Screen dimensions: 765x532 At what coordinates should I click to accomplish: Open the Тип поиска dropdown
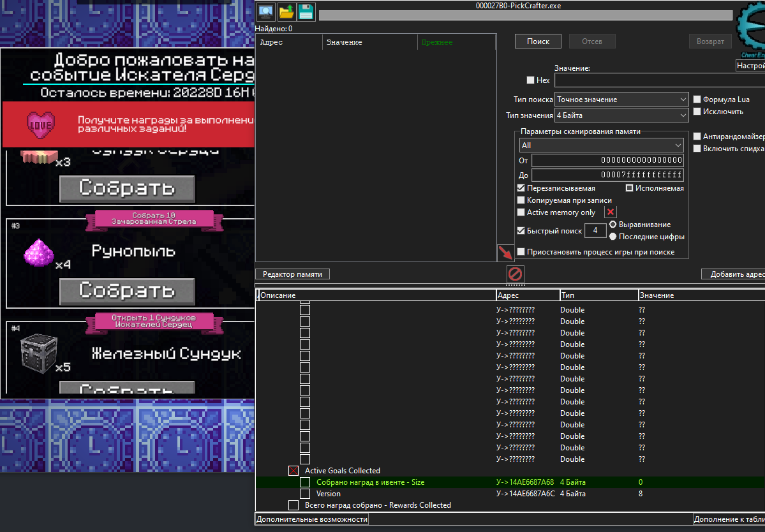pos(621,100)
